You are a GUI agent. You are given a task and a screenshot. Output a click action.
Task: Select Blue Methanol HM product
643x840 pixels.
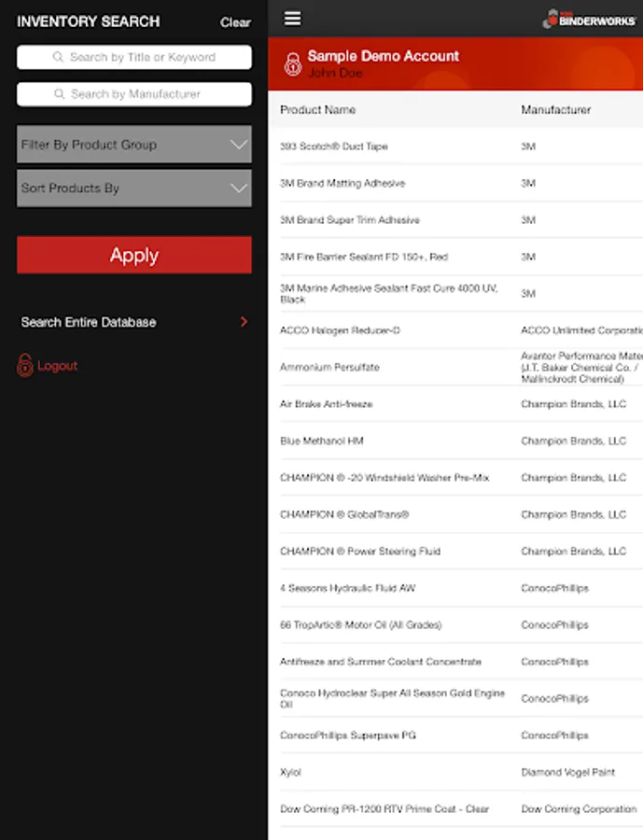click(321, 441)
